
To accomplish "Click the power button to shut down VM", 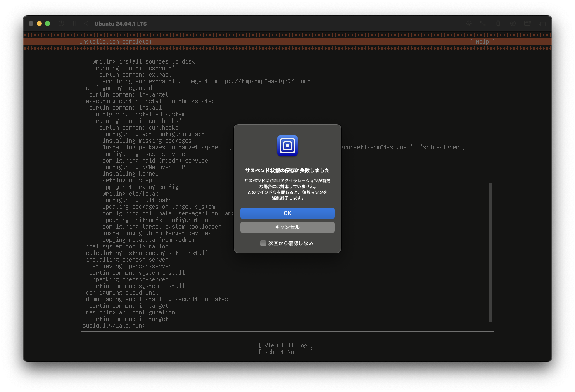I will coord(61,24).
